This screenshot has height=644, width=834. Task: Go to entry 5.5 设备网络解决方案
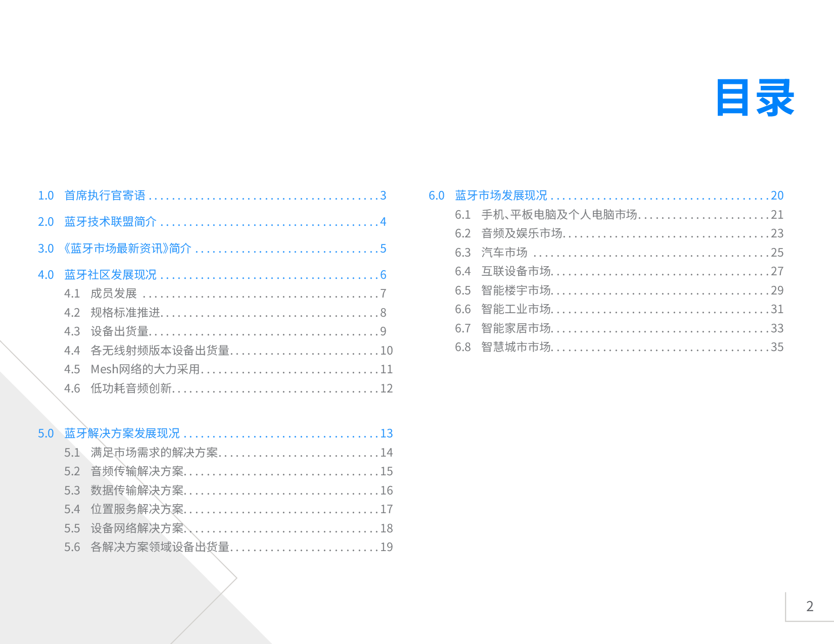click(x=228, y=528)
